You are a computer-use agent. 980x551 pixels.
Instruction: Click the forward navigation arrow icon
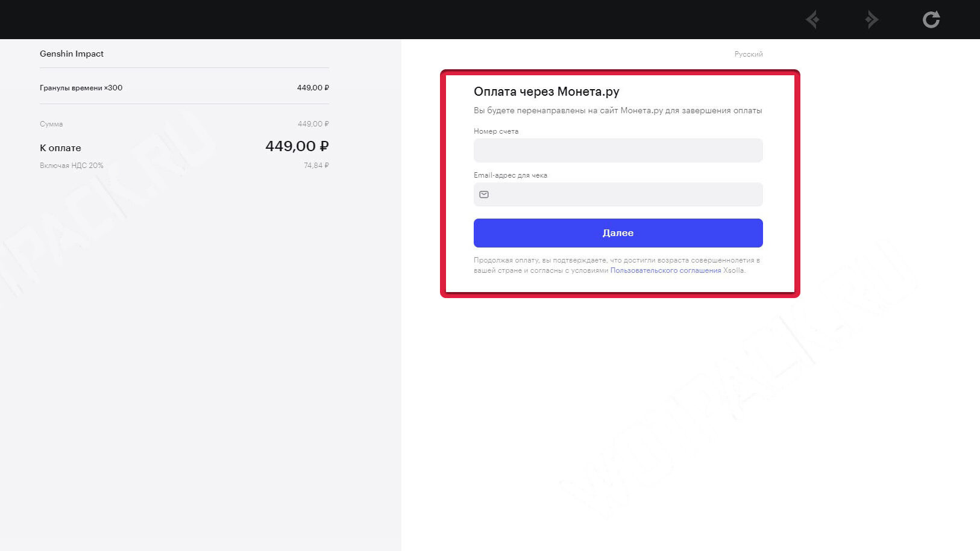(x=872, y=20)
